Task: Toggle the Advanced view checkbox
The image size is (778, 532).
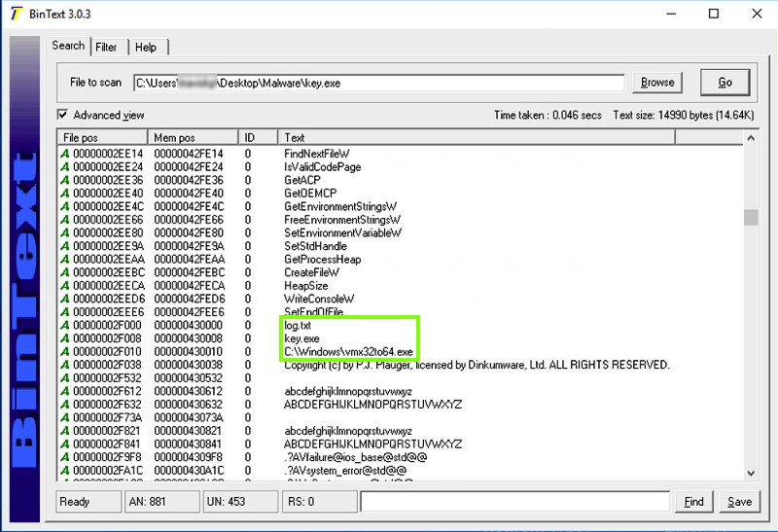Action: (63, 115)
